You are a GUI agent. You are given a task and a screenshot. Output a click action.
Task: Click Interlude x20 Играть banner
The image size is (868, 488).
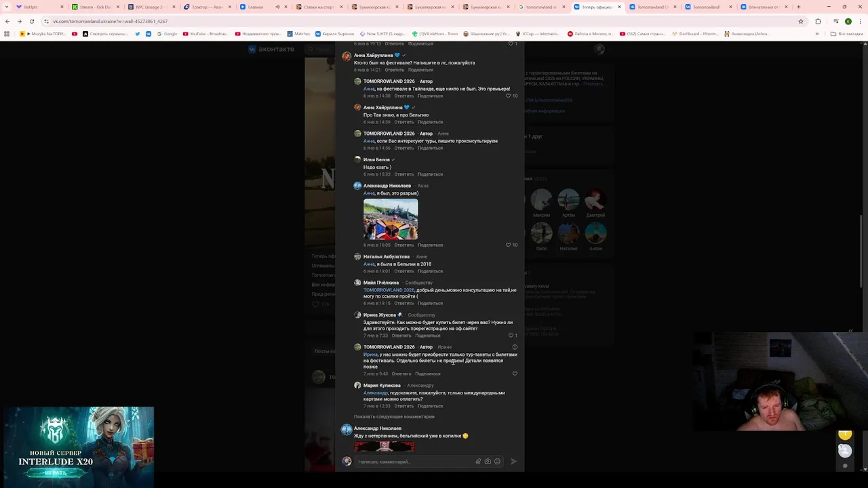tap(79, 447)
